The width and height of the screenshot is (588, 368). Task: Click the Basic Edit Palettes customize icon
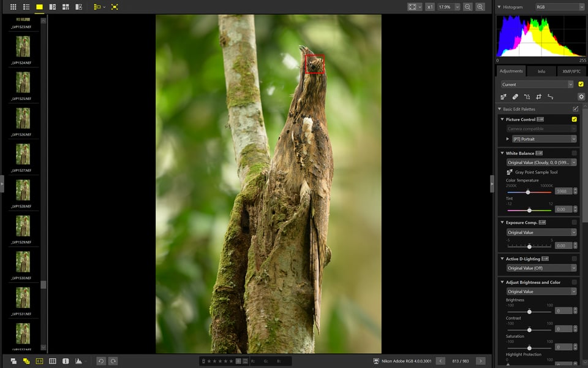click(576, 109)
